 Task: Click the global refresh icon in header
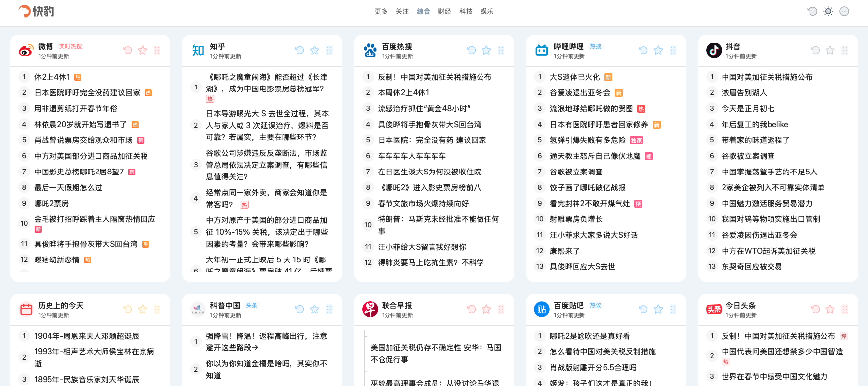[x=812, y=11]
